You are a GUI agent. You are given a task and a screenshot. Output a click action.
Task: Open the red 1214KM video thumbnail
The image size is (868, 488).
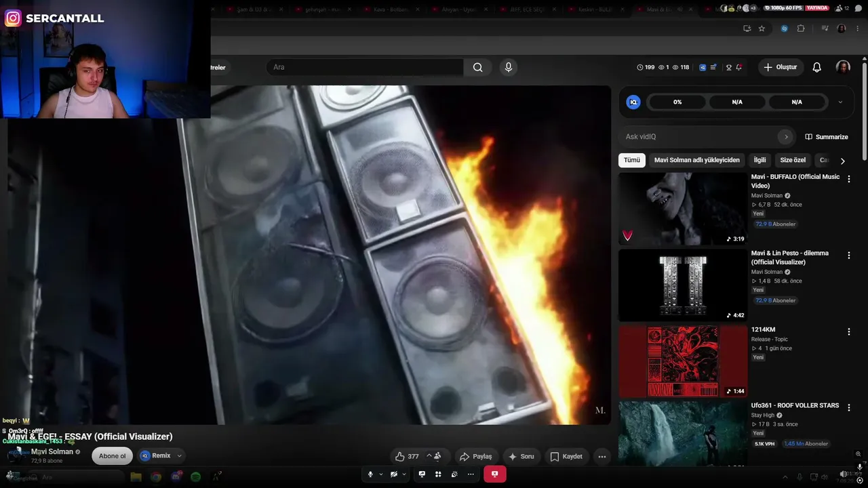click(683, 361)
